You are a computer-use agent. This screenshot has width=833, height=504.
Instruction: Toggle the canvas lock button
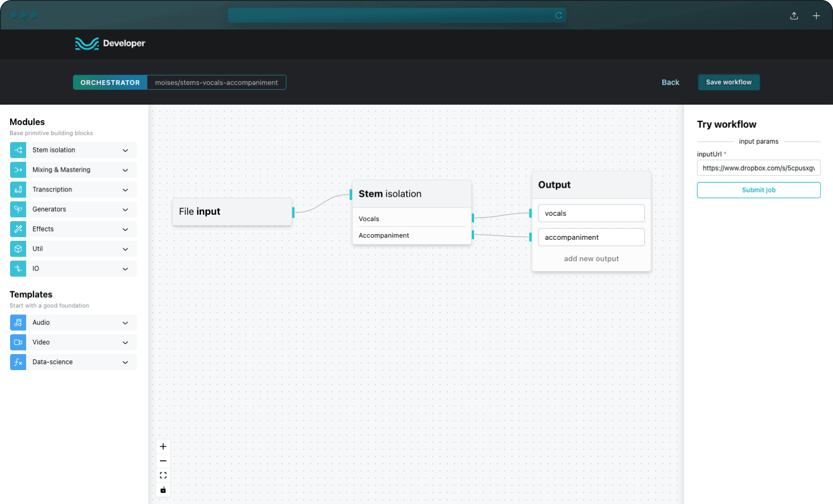point(163,490)
